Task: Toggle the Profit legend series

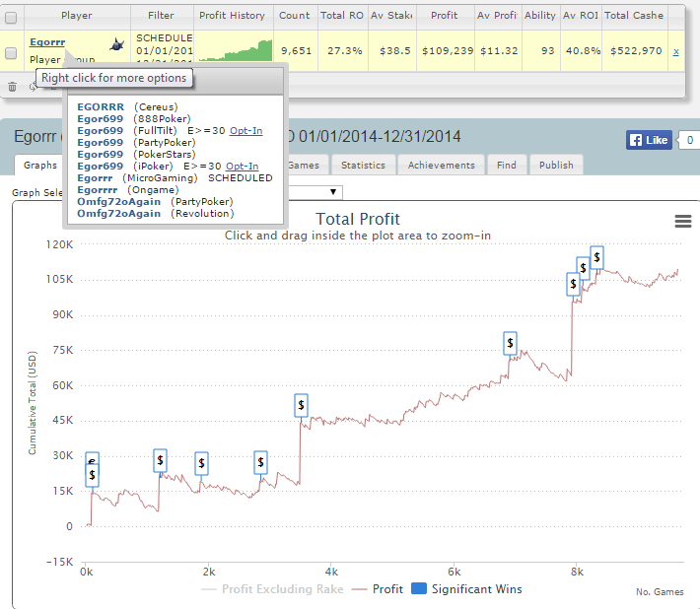Action: (378, 589)
